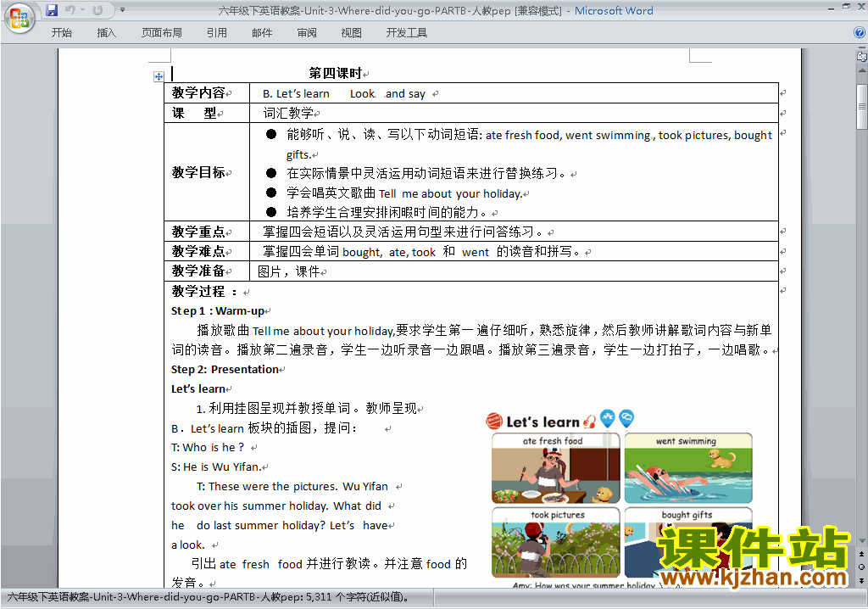The image size is (868, 609).
Task: Click the table move handle icon
Action: click(159, 76)
